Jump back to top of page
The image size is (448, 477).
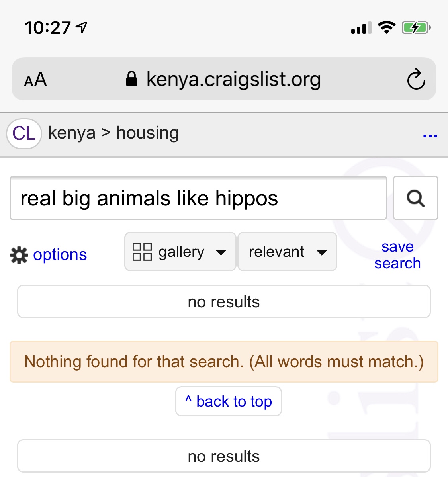tap(229, 401)
